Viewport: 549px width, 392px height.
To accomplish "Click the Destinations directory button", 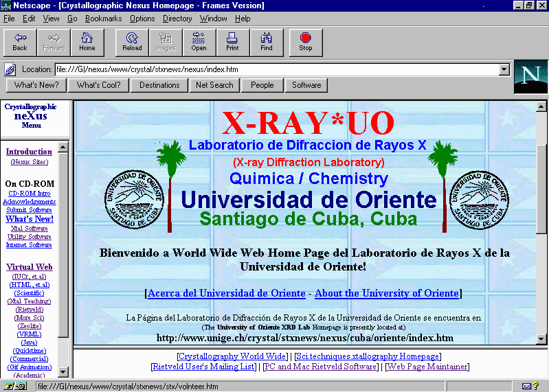I will (x=159, y=85).
